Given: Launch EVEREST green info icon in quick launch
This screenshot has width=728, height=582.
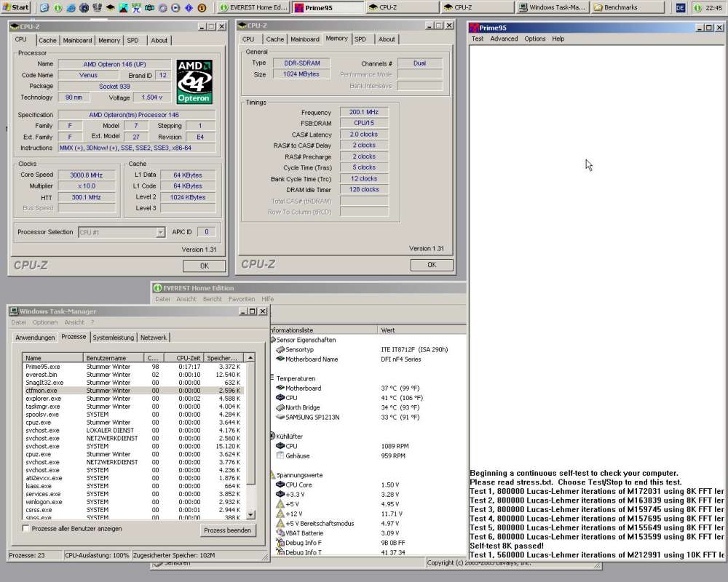Looking at the screenshot, I should 58,7.
